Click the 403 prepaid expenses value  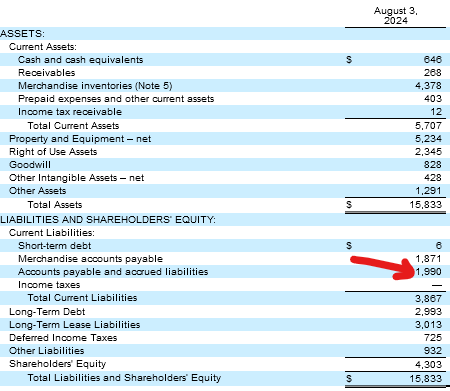pyautogui.click(x=433, y=99)
